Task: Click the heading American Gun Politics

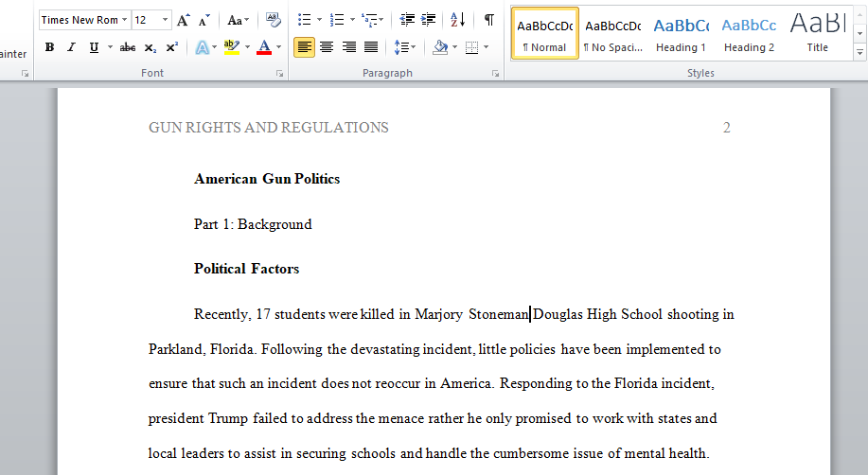Action: (x=267, y=179)
